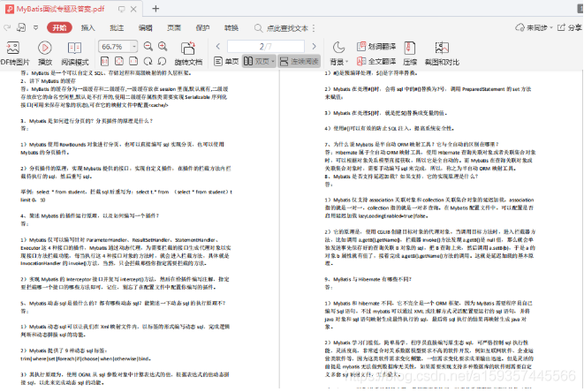Open the 转换 convert tab

(231, 28)
